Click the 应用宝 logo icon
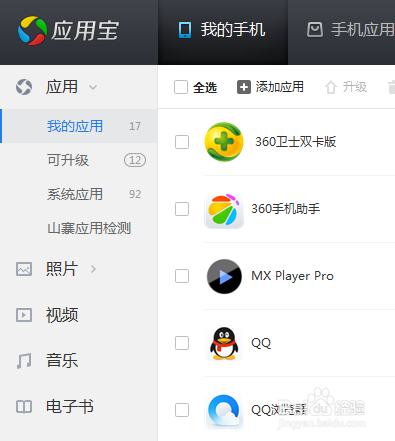Viewport: 395px width, 441px height. coord(32,30)
